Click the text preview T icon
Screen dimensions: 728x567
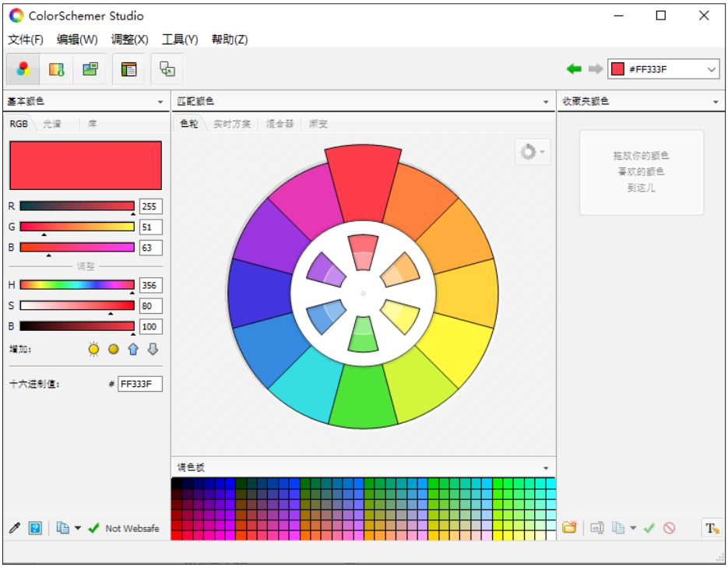(x=712, y=528)
